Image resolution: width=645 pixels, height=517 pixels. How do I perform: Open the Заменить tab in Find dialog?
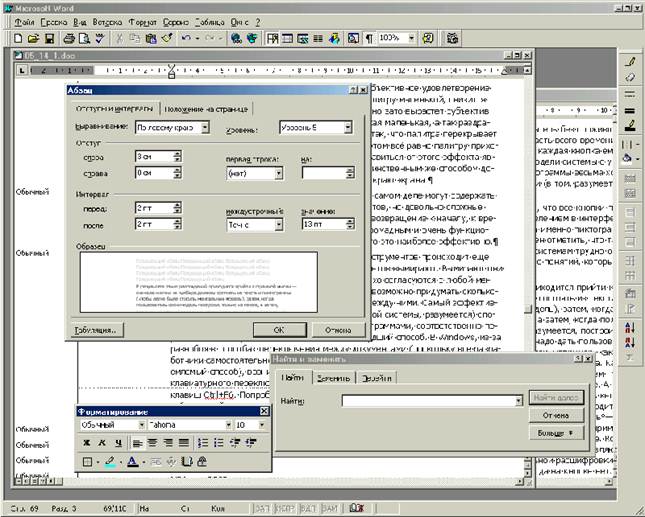(333, 377)
